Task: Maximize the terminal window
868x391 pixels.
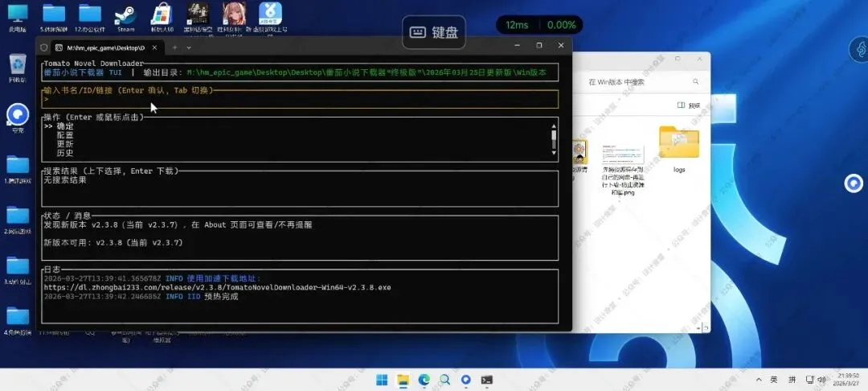Action: pyautogui.click(x=539, y=45)
